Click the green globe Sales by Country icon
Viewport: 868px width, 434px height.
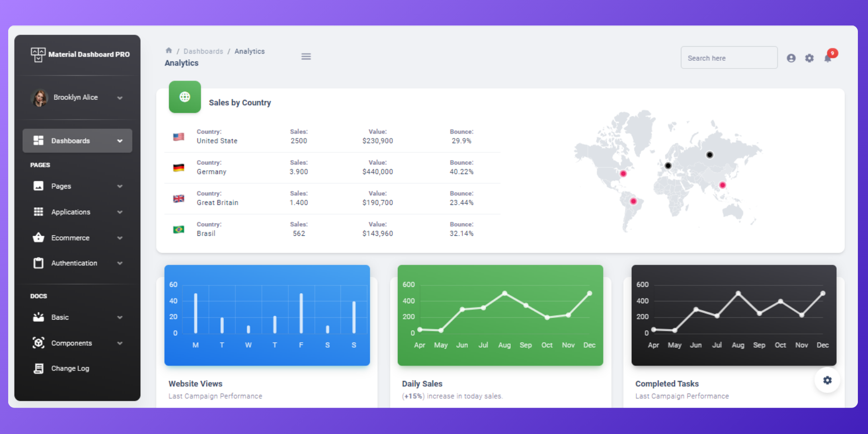click(x=185, y=97)
